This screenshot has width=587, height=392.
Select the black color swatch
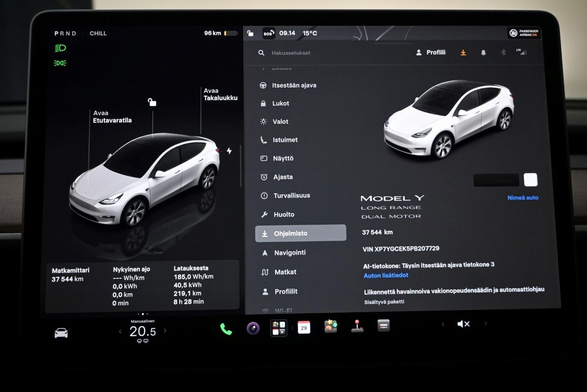point(496,180)
